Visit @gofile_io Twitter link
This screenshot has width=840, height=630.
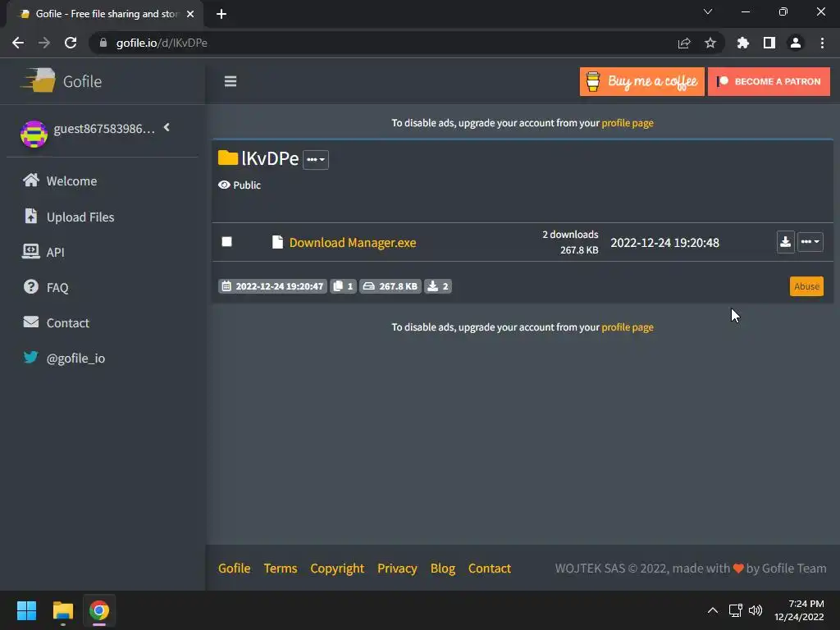pos(64,358)
